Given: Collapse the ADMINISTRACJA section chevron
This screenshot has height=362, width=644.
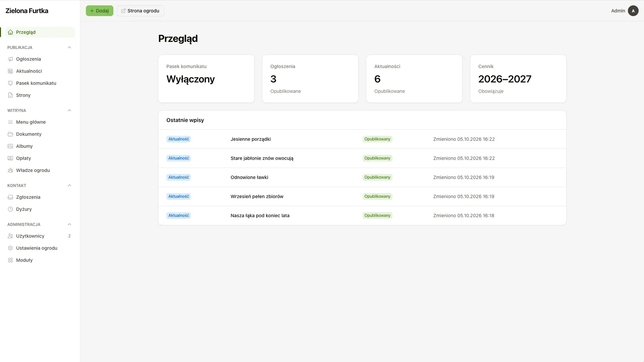Looking at the screenshot, I should click(69, 224).
